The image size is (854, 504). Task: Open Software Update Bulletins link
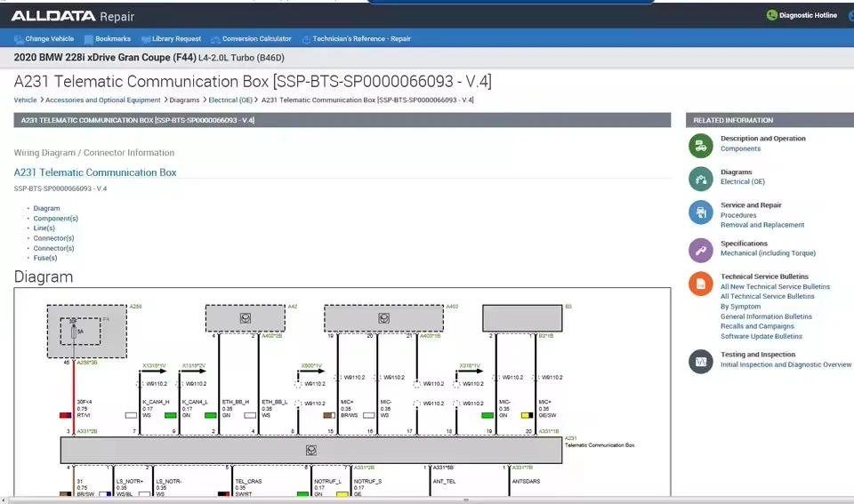pyautogui.click(x=761, y=336)
